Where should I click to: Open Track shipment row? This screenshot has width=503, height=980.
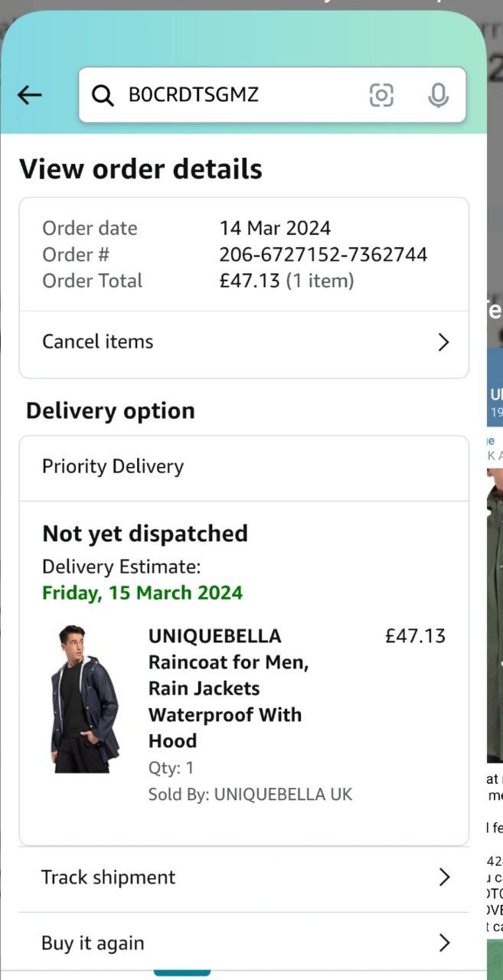click(243, 877)
